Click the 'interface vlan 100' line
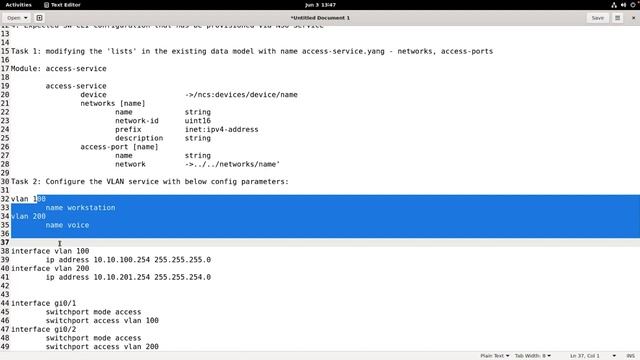The image size is (640, 360). point(50,251)
